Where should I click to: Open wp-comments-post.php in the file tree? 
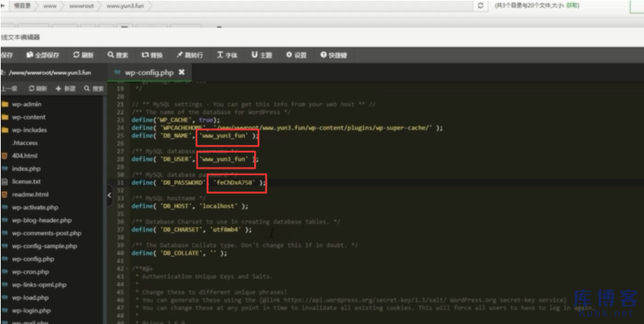click(46, 233)
